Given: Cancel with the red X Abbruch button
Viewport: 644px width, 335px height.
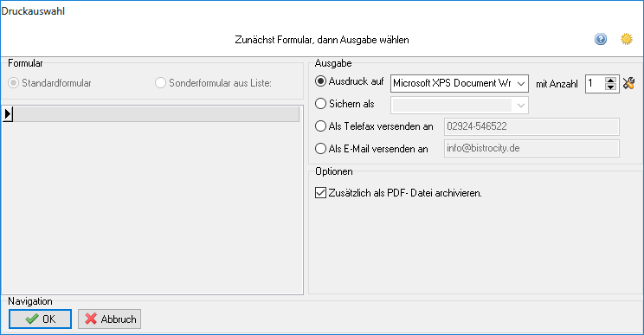Looking at the screenshot, I should [110, 319].
